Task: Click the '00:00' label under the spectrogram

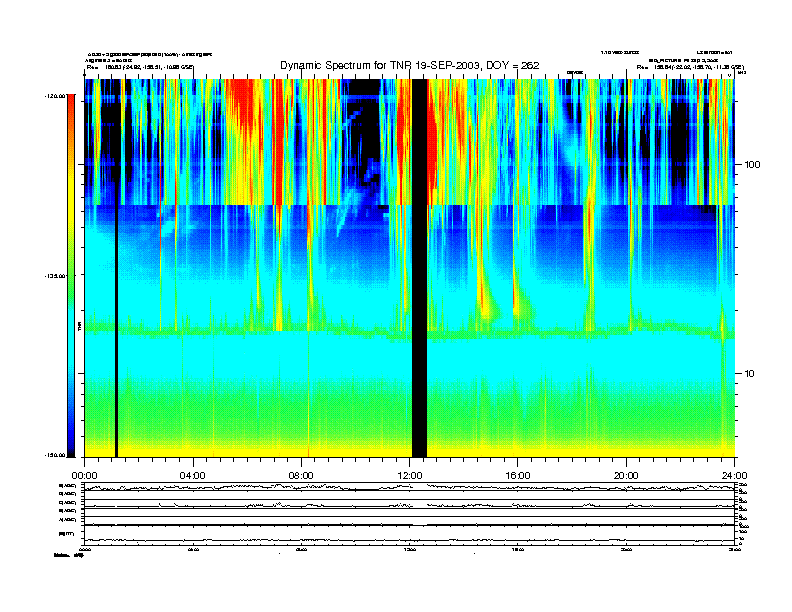Action: pos(84,476)
